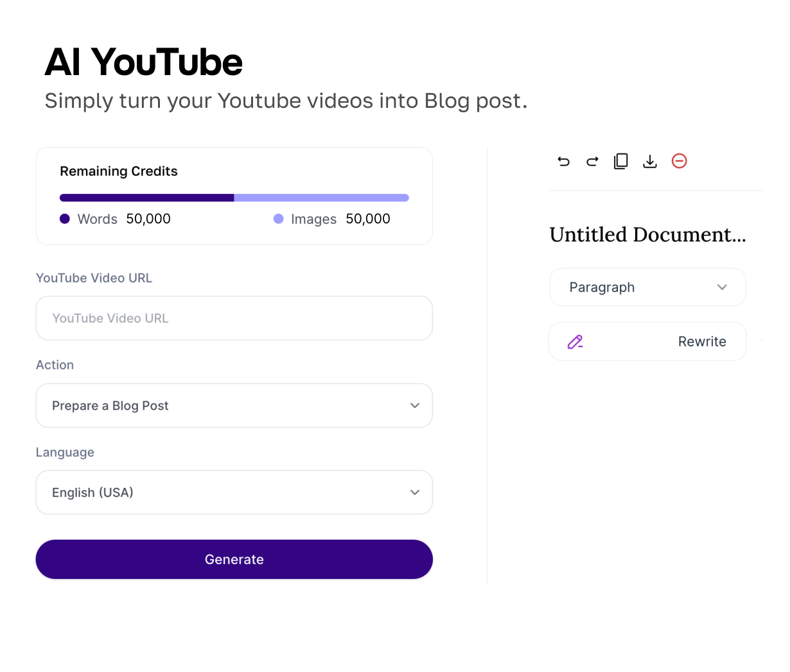Click the Images 50,000 credit value
The height and width of the screenshot is (672, 790).
pyautogui.click(x=368, y=219)
